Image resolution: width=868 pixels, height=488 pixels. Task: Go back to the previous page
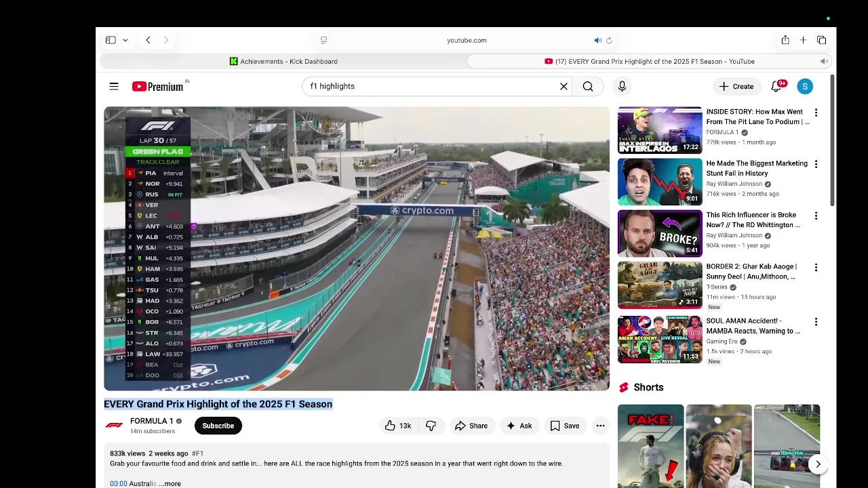148,40
